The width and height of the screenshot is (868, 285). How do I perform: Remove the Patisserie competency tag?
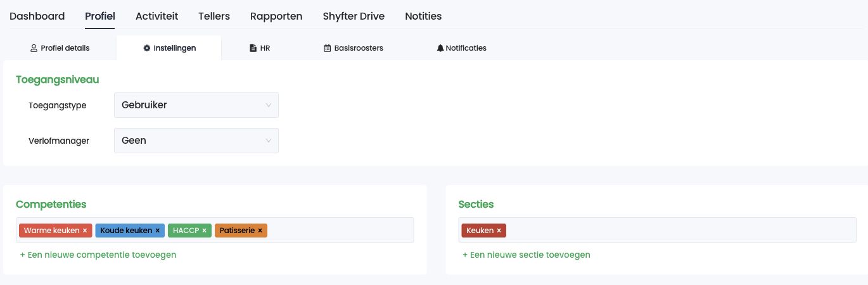260,231
